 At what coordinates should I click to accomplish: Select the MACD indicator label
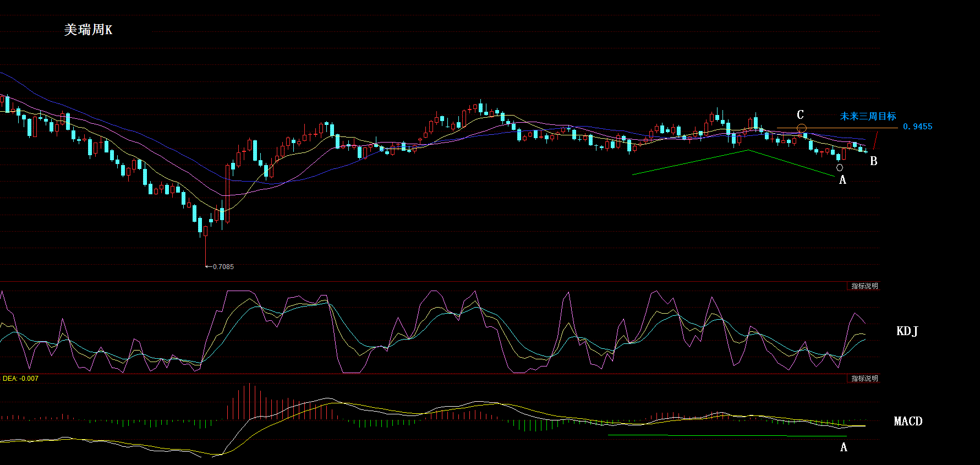(908, 422)
